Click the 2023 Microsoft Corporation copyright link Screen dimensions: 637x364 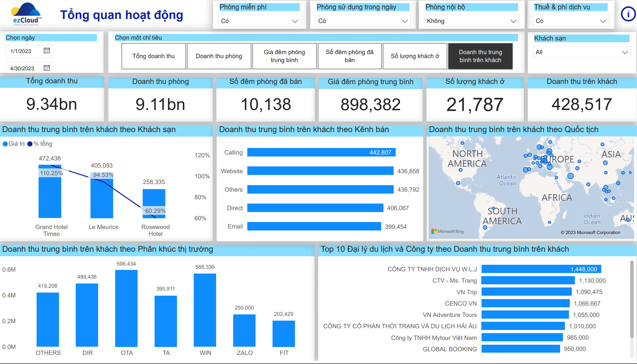click(x=590, y=232)
